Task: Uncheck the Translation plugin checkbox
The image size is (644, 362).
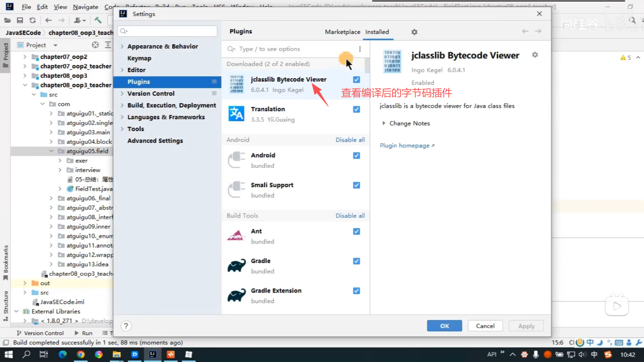Action: (356, 109)
